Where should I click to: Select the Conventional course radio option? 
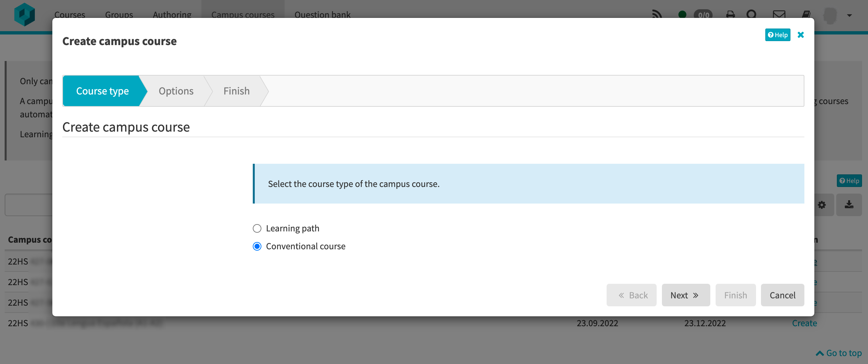(257, 246)
